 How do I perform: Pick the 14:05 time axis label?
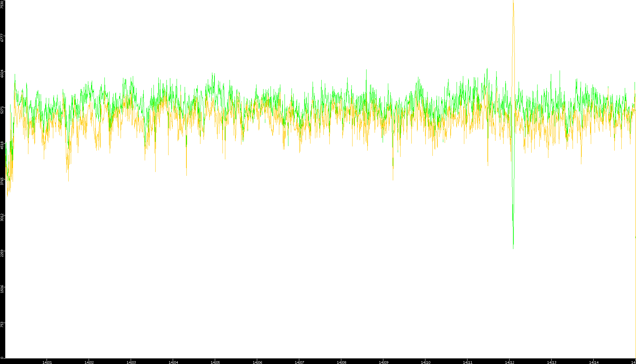215,362
